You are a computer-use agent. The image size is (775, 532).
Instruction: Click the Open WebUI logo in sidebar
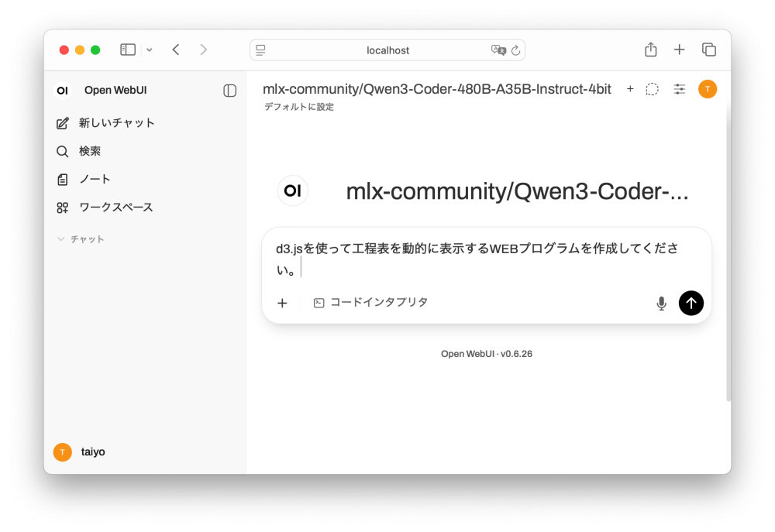point(62,91)
